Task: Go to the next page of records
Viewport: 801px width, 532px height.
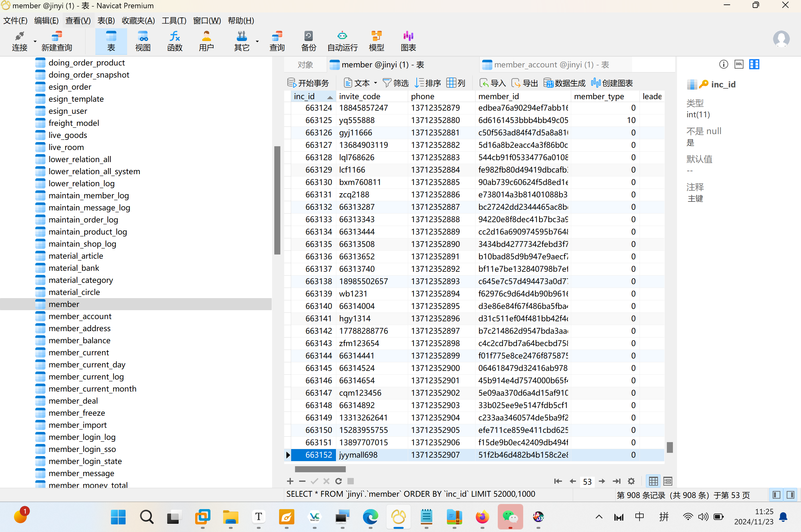Action: tap(602, 481)
